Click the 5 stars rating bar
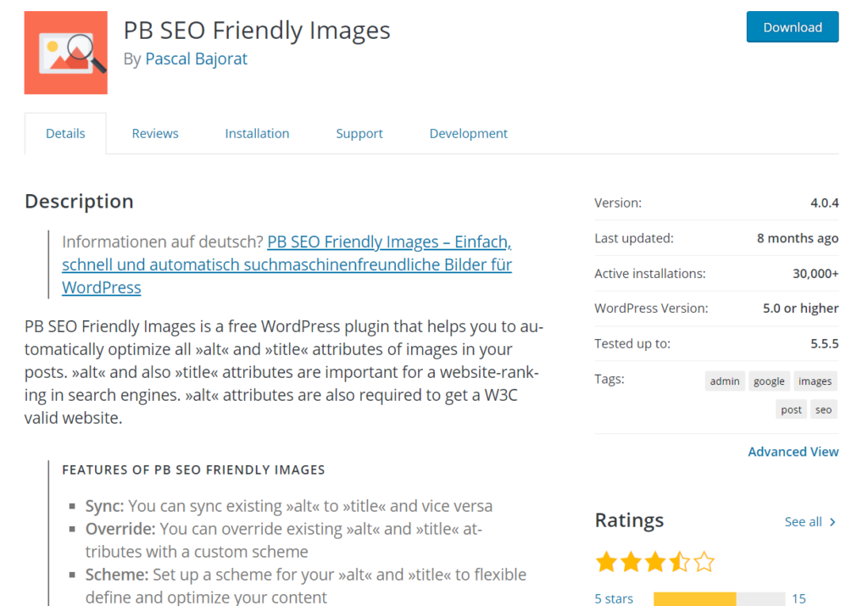 (x=719, y=599)
